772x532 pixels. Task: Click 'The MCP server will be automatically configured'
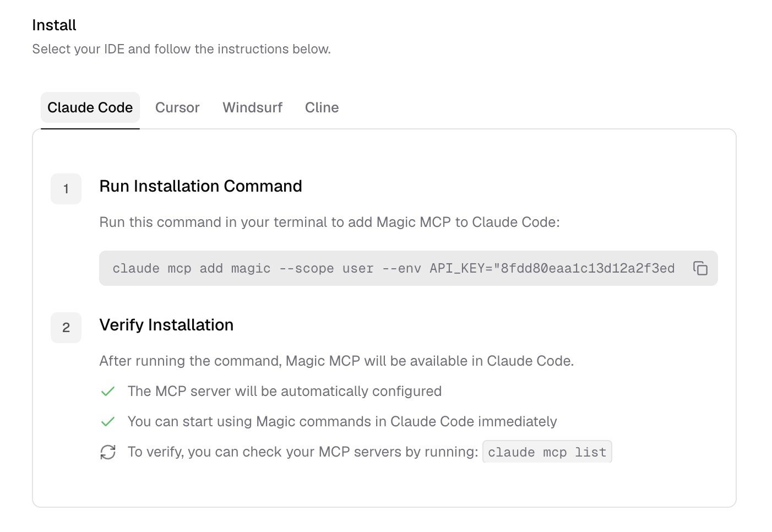[285, 391]
